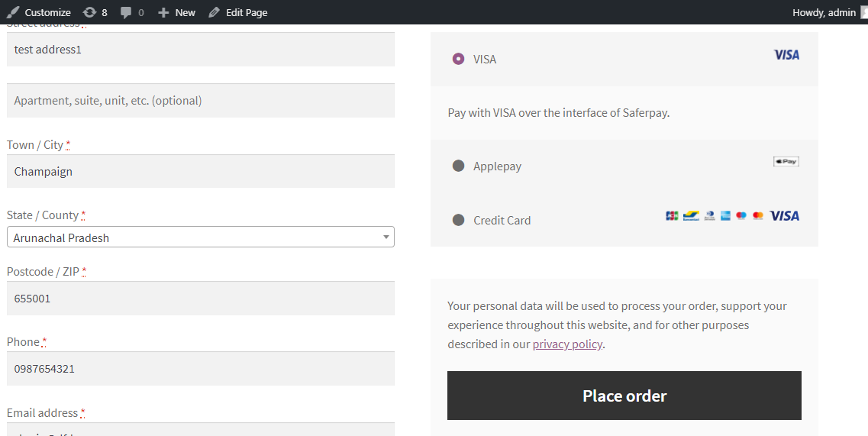Viewport: 868px width, 436px height.
Task: Choose Applepay as payment method
Action: [x=458, y=166]
